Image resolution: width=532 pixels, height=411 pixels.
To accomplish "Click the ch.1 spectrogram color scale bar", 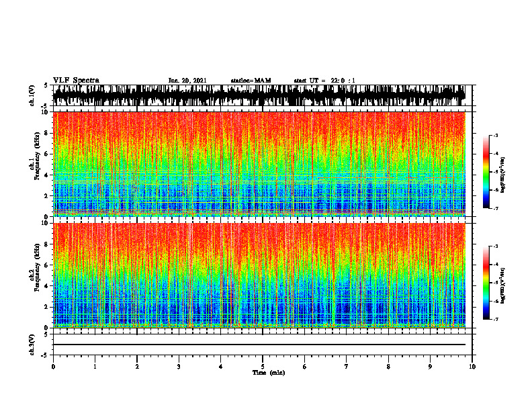I will 486,172.
